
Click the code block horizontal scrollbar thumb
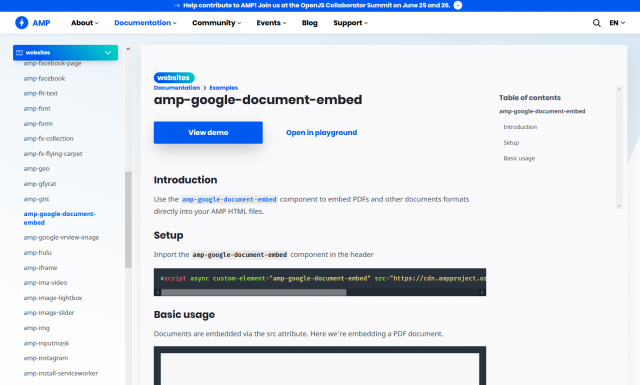pos(253,292)
